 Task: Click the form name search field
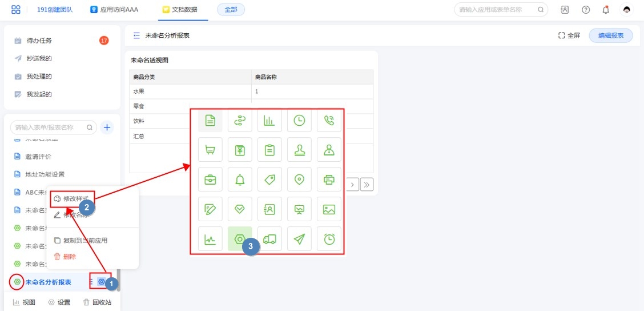50,127
